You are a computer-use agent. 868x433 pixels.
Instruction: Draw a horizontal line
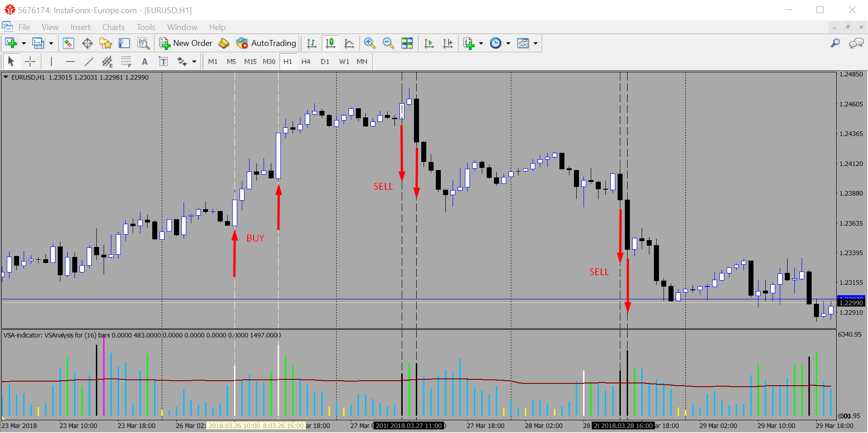tap(70, 61)
